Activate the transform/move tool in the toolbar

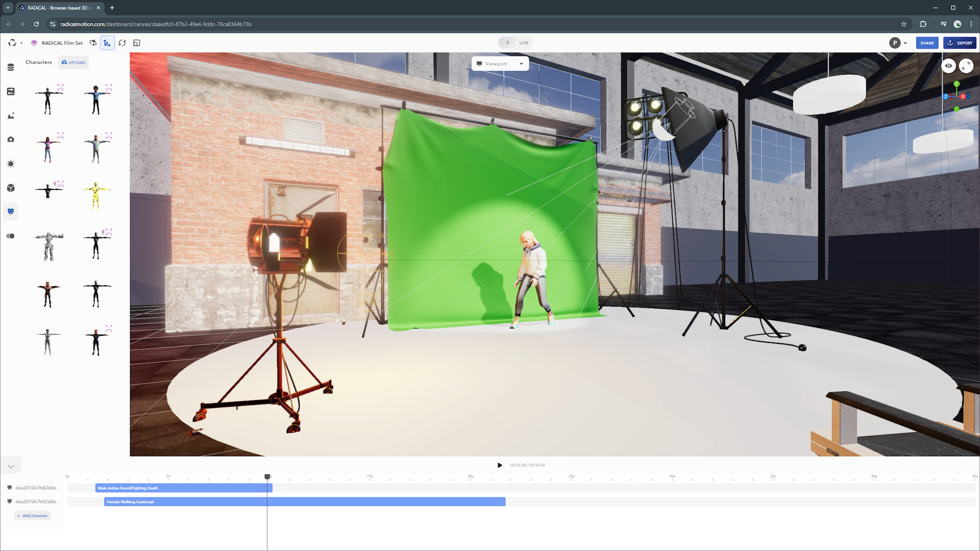[x=107, y=43]
